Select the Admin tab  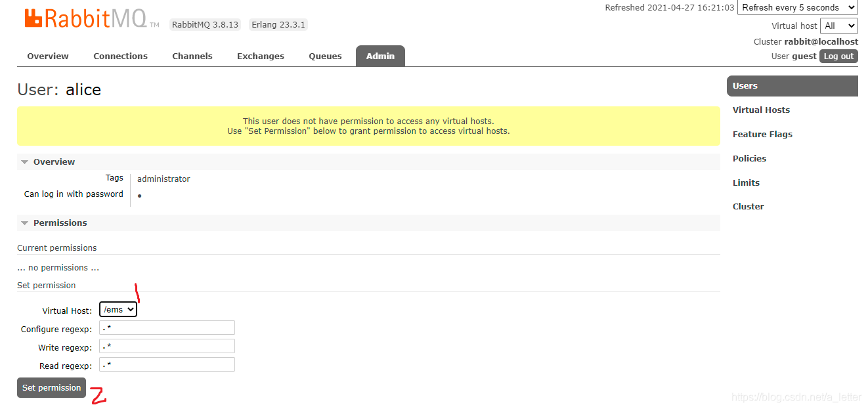tap(380, 56)
